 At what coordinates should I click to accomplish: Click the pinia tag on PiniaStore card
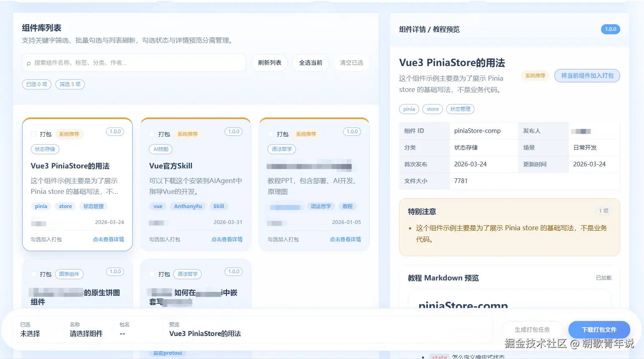tap(41, 206)
